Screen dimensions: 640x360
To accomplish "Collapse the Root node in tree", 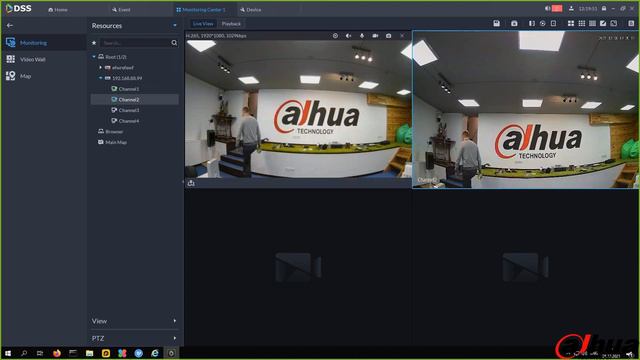I will click(94, 57).
